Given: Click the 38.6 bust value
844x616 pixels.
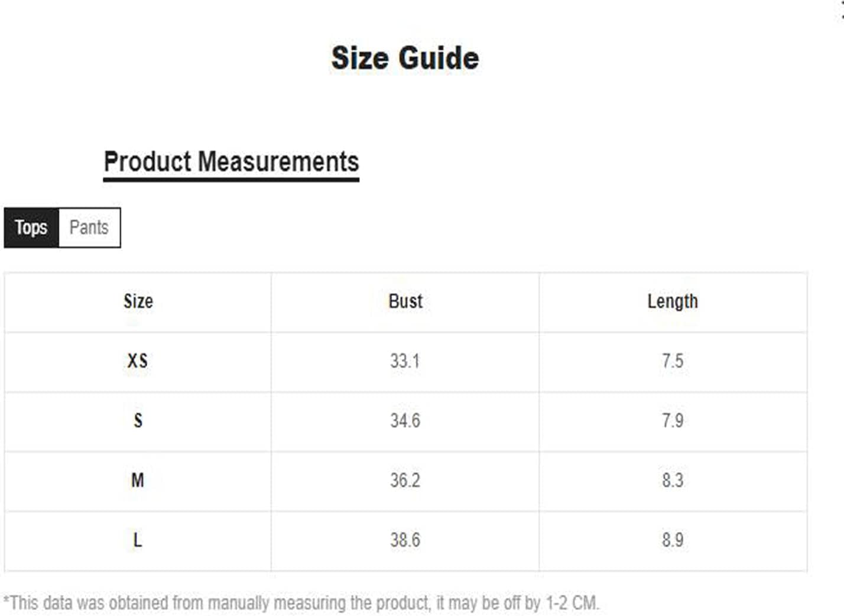Looking at the screenshot, I should tap(405, 540).
